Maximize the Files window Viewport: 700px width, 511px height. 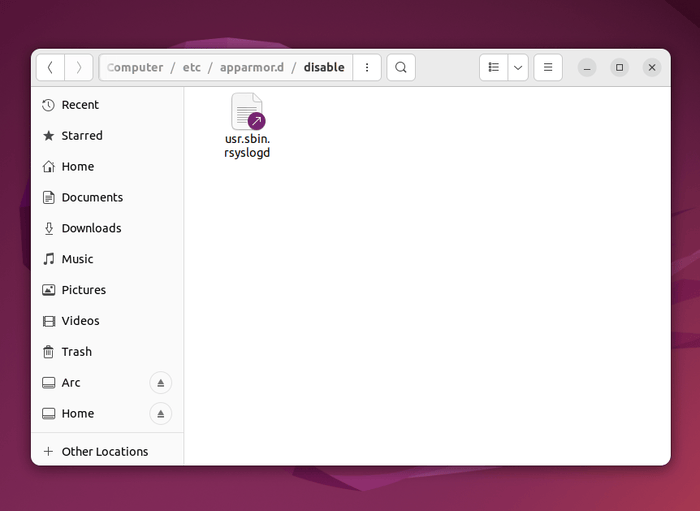tap(620, 67)
